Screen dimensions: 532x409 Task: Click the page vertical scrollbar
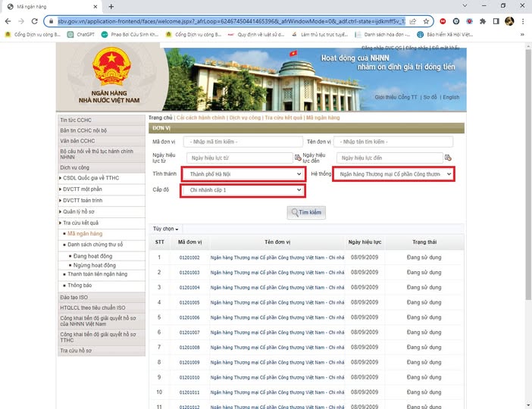[x=528, y=175]
